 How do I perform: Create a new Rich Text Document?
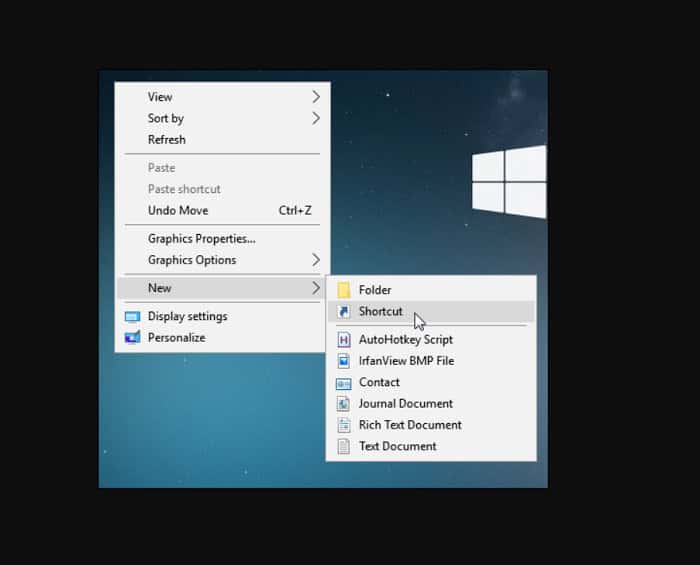coord(431,425)
